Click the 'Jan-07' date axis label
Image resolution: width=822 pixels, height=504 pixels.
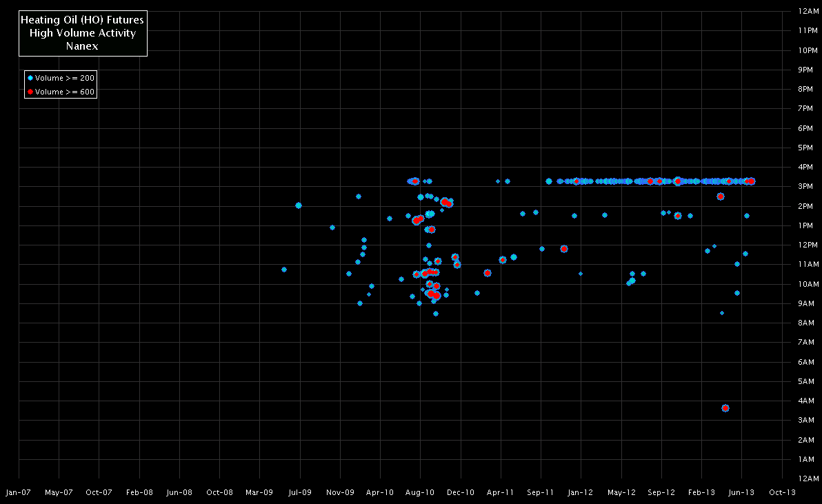coord(19,492)
